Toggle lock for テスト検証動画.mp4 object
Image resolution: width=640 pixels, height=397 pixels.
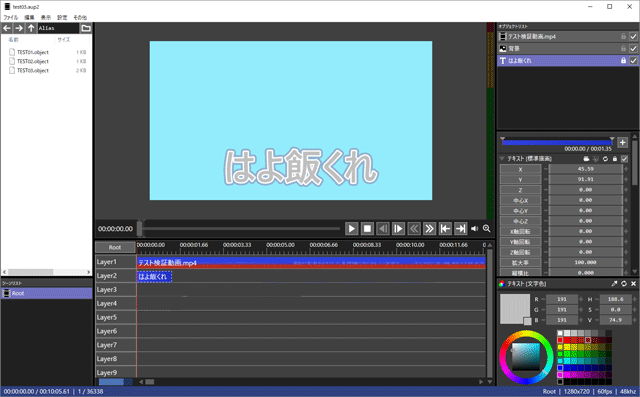[x=623, y=37]
